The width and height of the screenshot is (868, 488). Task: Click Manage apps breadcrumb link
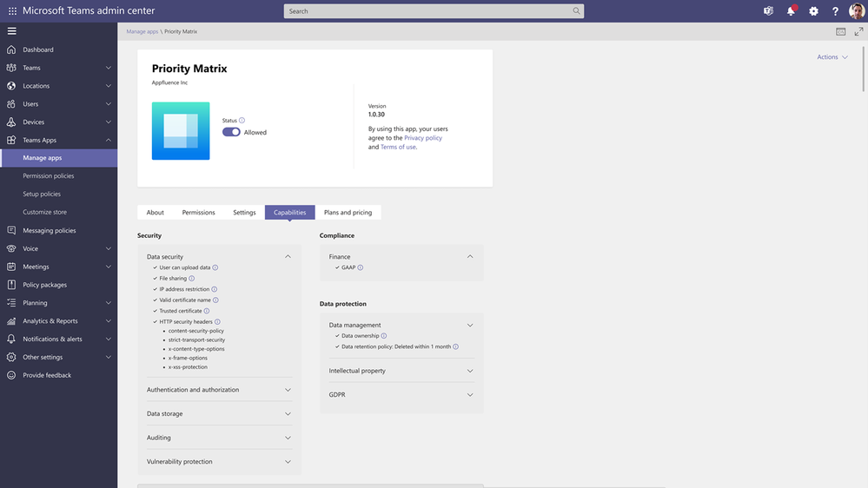(142, 31)
